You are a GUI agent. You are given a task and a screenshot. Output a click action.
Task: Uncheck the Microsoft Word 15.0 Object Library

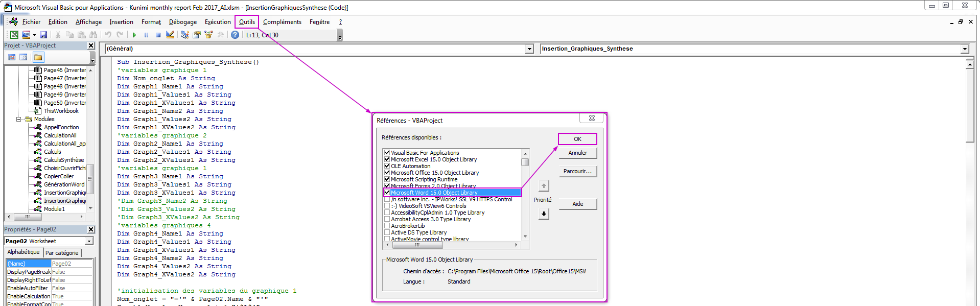point(387,193)
